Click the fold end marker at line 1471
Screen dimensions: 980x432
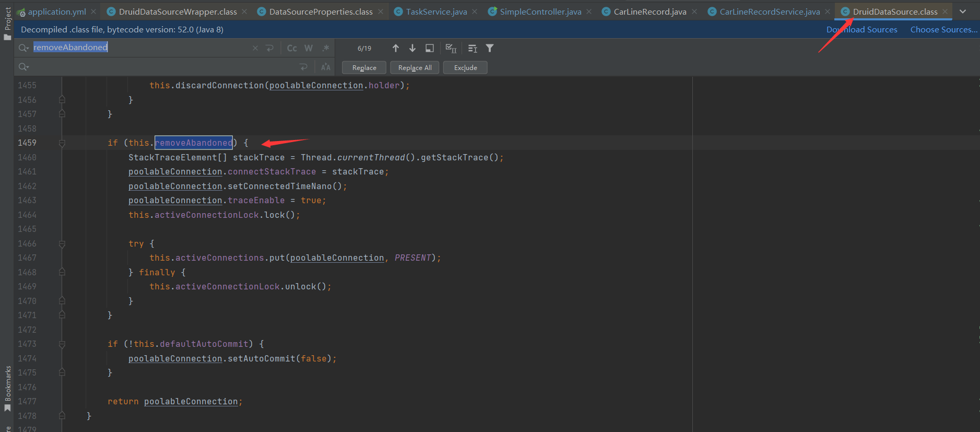point(62,315)
